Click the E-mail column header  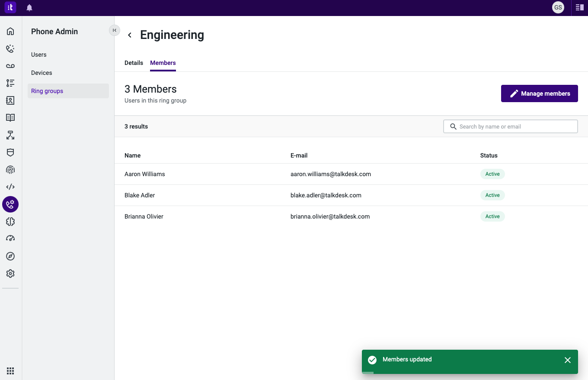tap(299, 155)
